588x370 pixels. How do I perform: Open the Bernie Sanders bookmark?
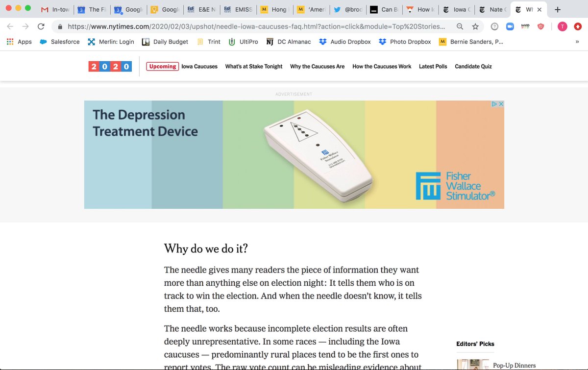tap(471, 42)
